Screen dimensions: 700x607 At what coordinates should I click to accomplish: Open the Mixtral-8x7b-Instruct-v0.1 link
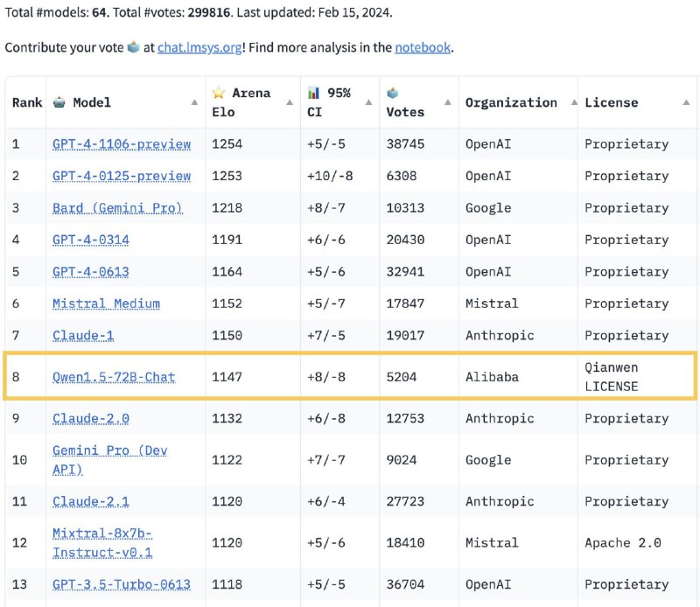[103, 542]
